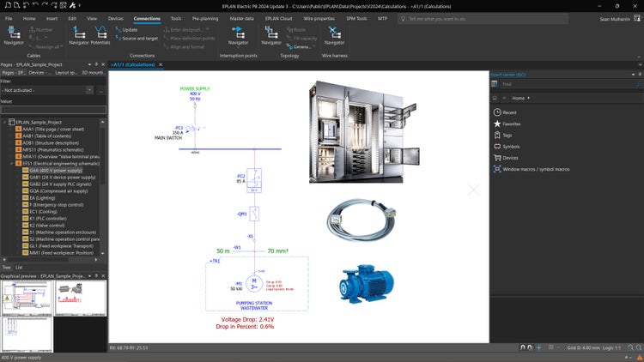
Task: Click the Potentials icon in Connections group
Action: point(100,34)
